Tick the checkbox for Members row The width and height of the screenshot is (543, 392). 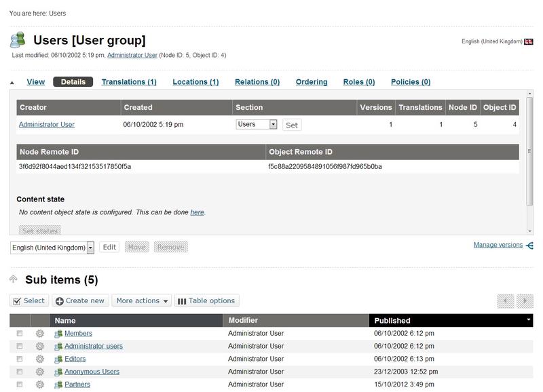click(x=20, y=333)
